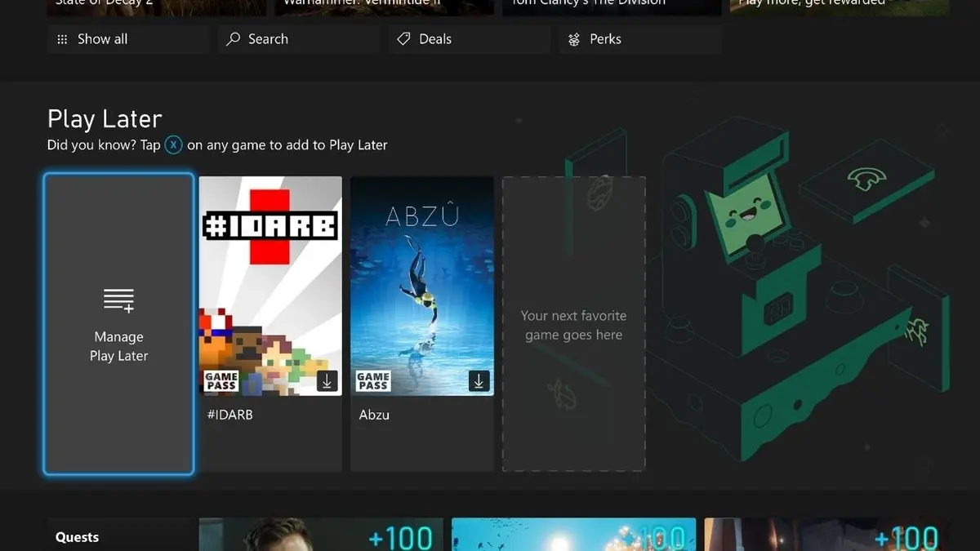Click the Perks icon

[x=574, y=39]
